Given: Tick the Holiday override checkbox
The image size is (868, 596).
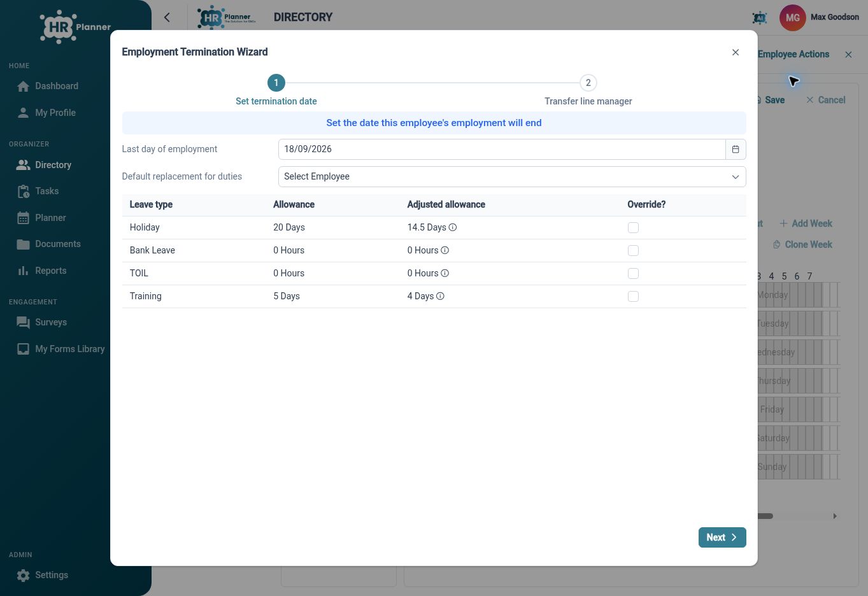Looking at the screenshot, I should pos(633,227).
